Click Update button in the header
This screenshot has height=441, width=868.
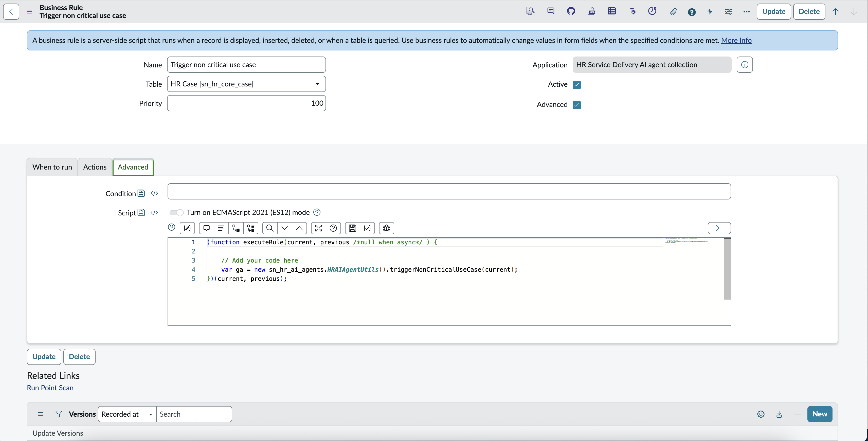pyautogui.click(x=774, y=11)
